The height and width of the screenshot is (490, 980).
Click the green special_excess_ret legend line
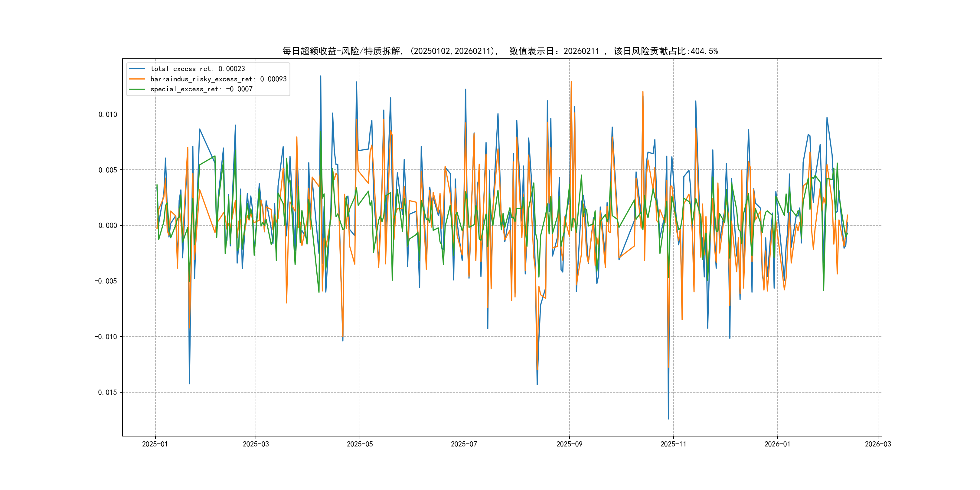click(x=137, y=89)
